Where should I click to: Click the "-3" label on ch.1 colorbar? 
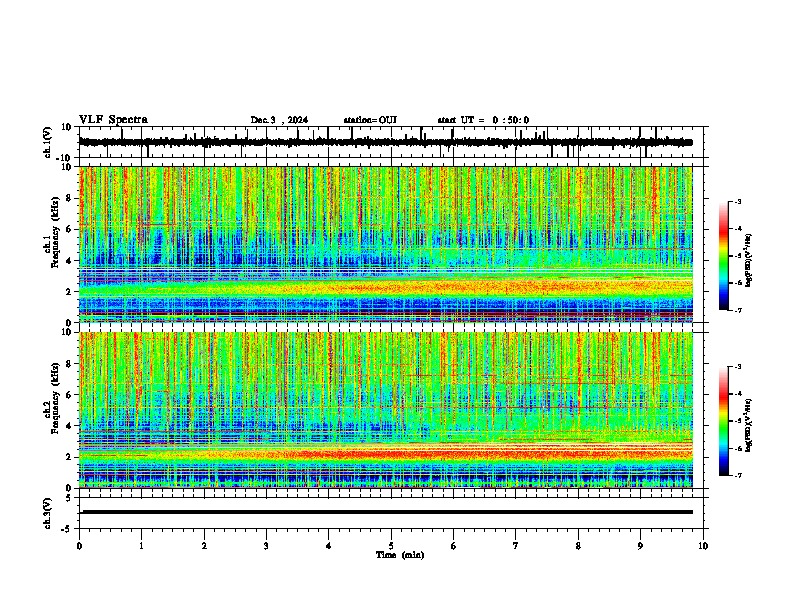point(737,202)
